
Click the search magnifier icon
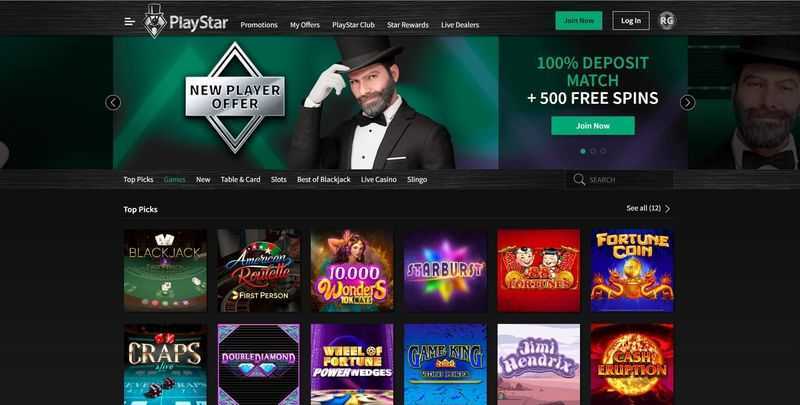(x=579, y=180)
